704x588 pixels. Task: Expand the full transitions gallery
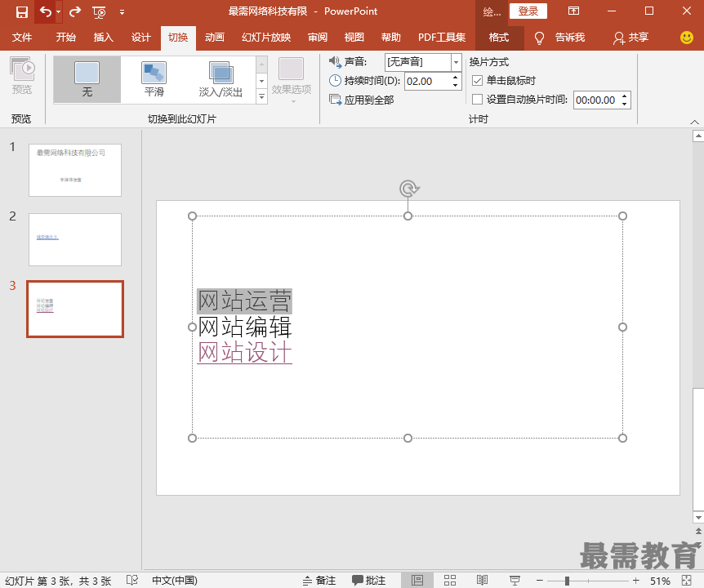pyautogui.click(x=262, y=96)
